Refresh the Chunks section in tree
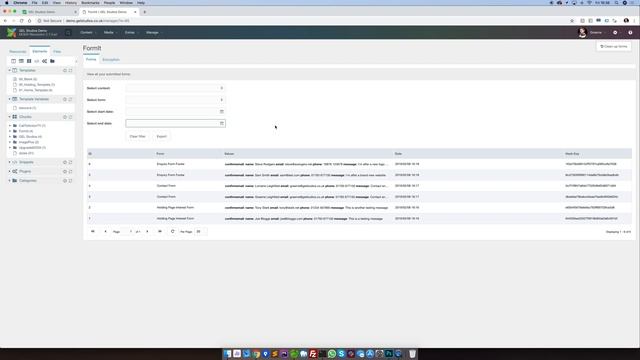 [x=70, y=117]
